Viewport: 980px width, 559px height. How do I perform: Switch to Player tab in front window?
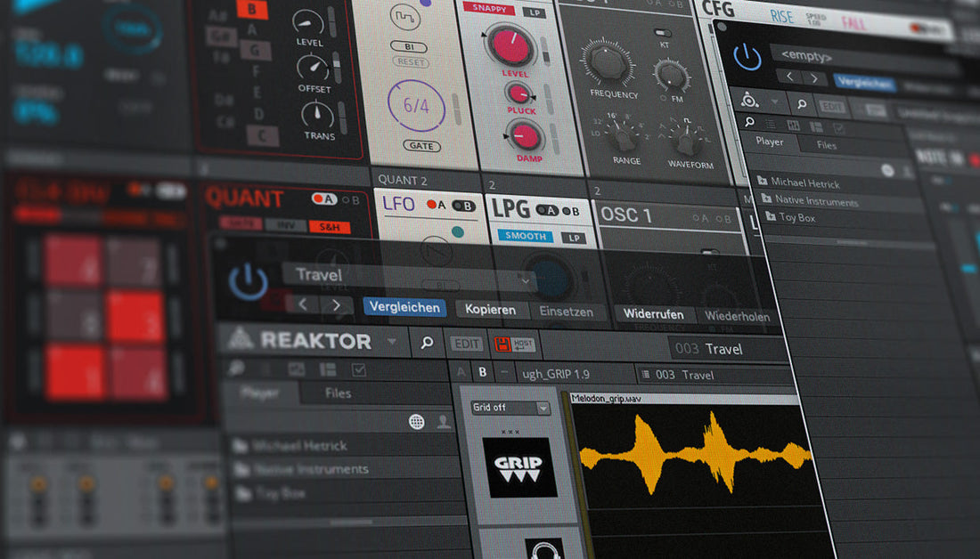pyautogui.click(x=260, y=393)
